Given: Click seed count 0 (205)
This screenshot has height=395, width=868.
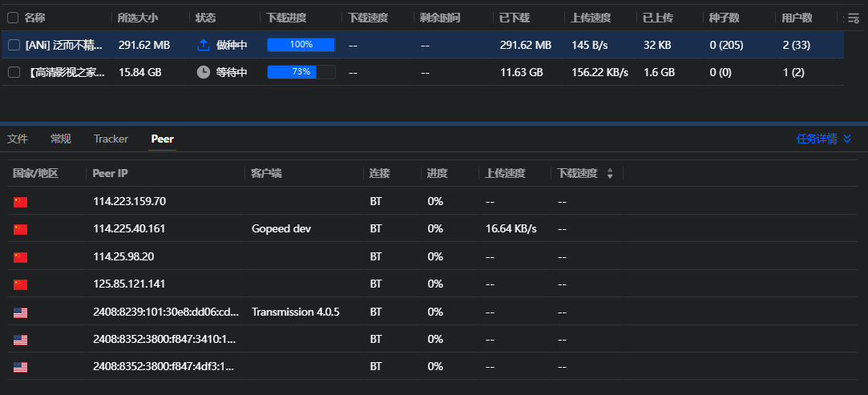Looking at the screenshot, I should point(726,46).
